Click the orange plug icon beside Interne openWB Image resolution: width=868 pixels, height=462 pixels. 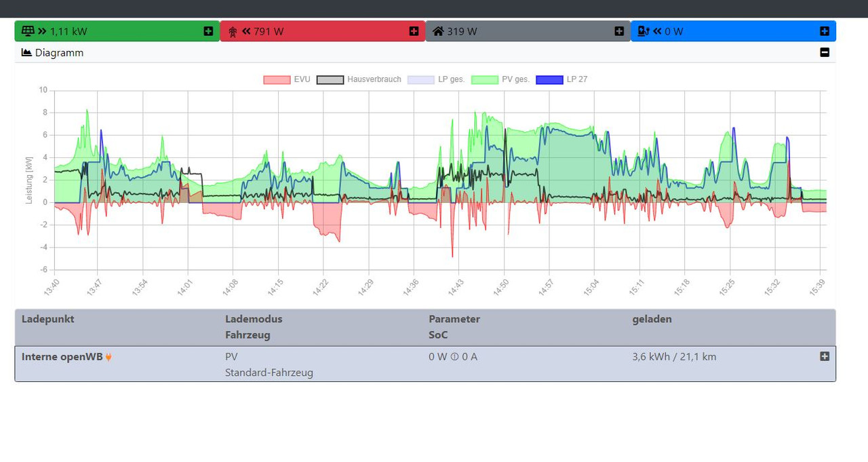108,357
